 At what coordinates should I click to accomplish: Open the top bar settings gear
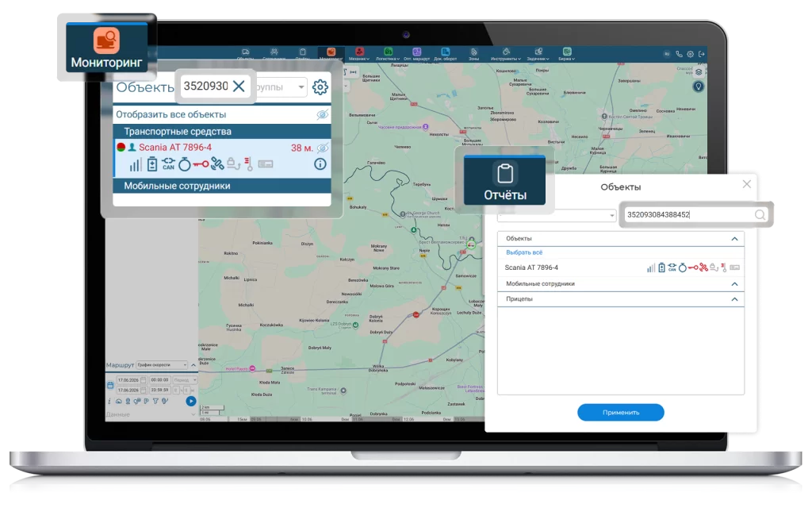[x=691, y=54]
